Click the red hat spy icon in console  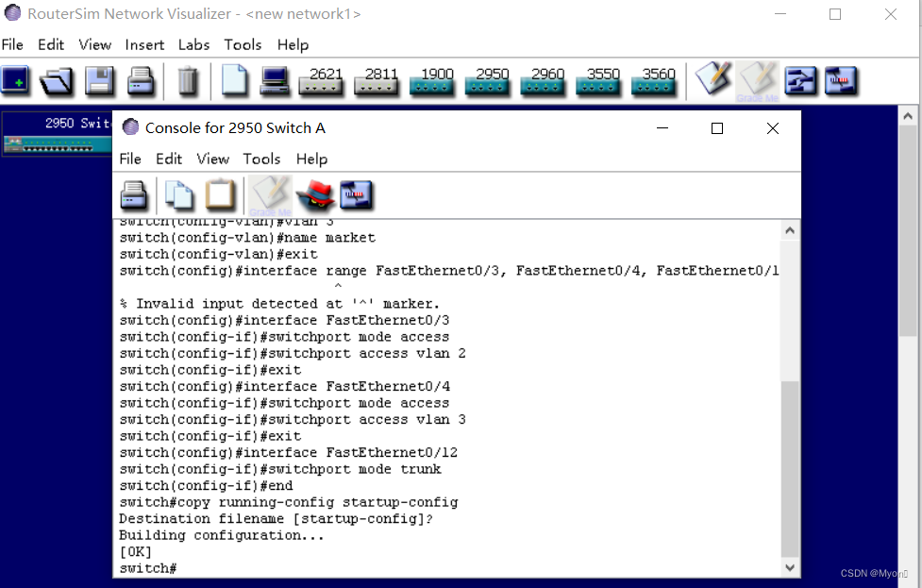[x=316, y=195]
